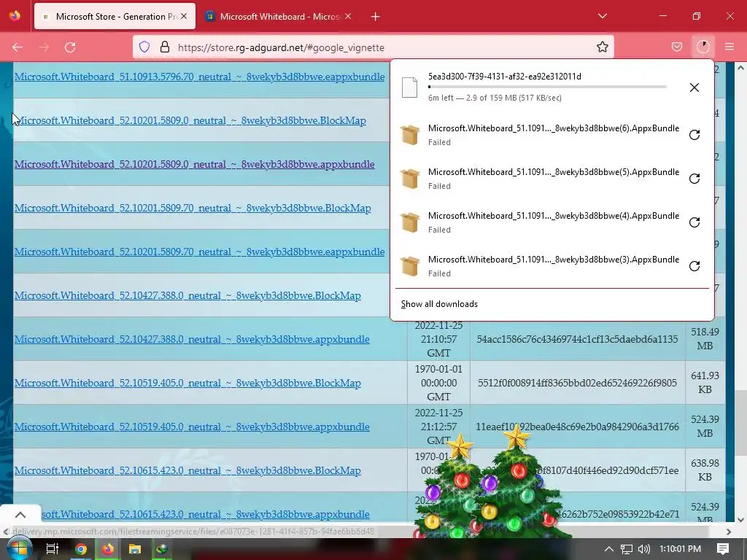The width and height of the screenshot is (747, 560).
Task: Switch to Firefox on the taskbar
Action: coord(108,549)
